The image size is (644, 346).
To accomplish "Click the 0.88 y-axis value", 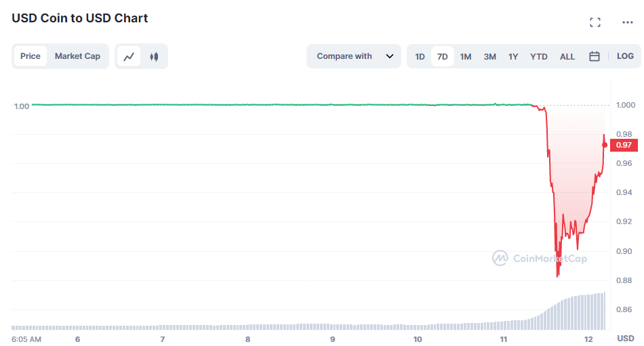I will [624, 280].
